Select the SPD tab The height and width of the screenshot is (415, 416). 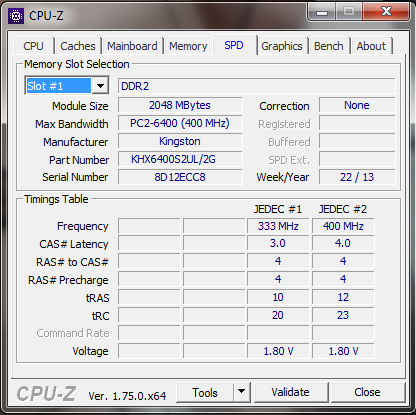[x=234, y=45]
